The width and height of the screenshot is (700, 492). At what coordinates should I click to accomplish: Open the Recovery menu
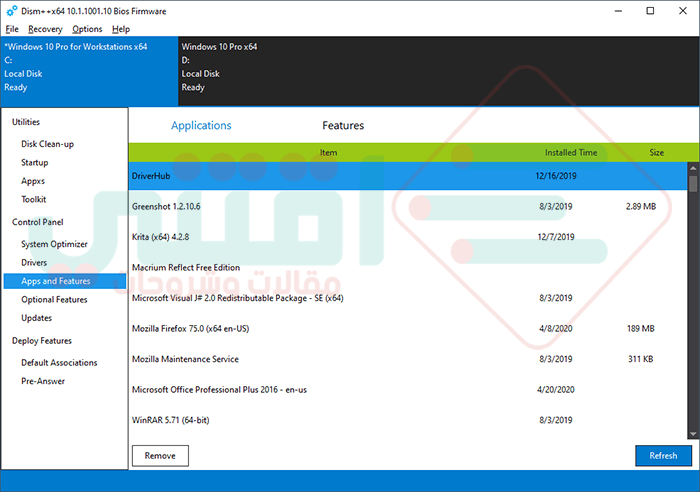coord(45,29)
